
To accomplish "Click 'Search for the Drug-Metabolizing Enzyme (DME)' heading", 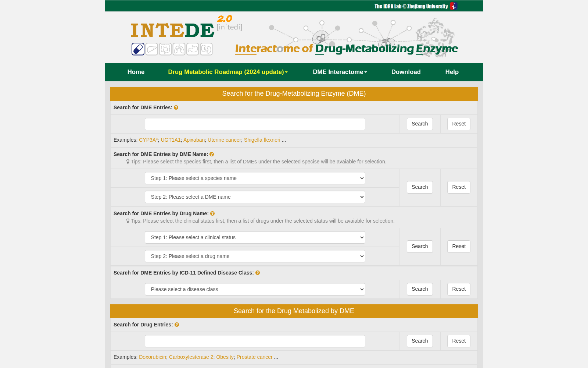I will pyautogui.click(x=294, y=93).
